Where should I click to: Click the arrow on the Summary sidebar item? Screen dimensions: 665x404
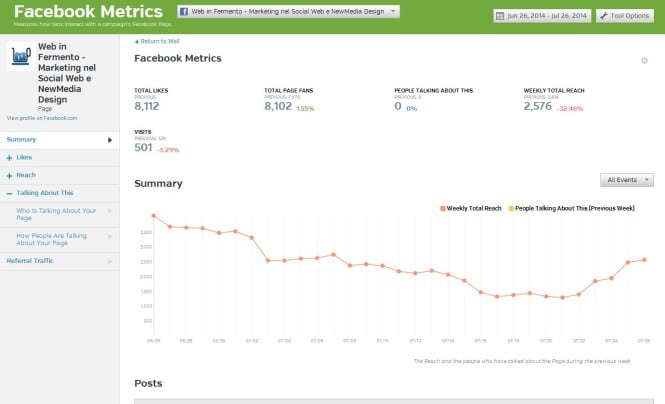pos(110,139)
